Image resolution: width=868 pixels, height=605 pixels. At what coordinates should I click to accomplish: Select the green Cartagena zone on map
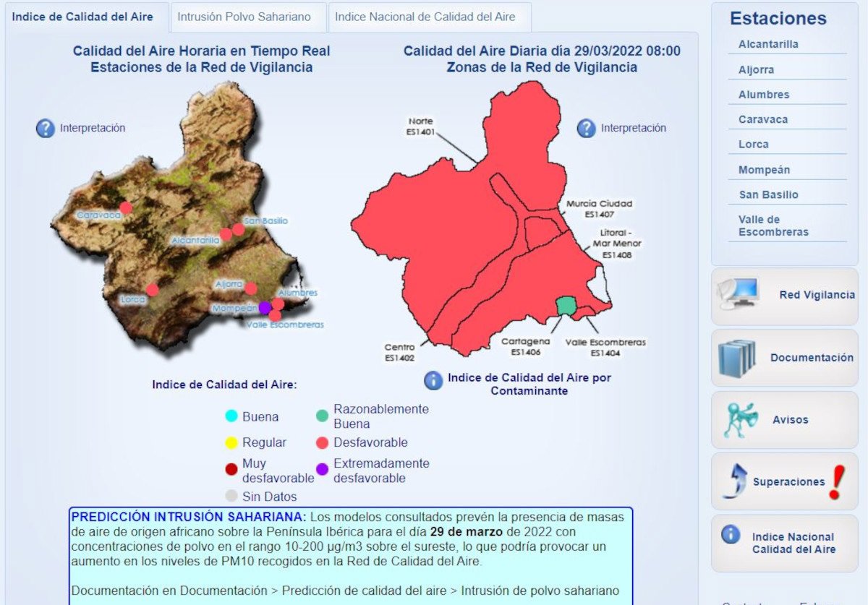(566, 306)
